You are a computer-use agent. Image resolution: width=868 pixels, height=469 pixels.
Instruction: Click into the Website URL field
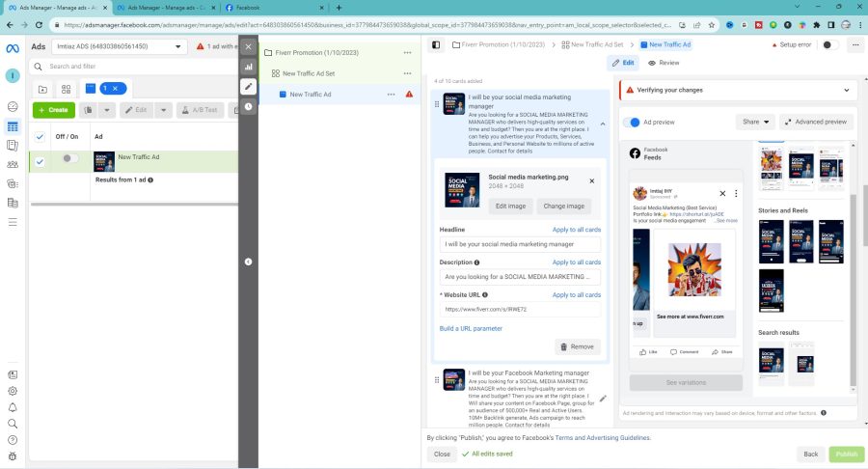point(520,310)
